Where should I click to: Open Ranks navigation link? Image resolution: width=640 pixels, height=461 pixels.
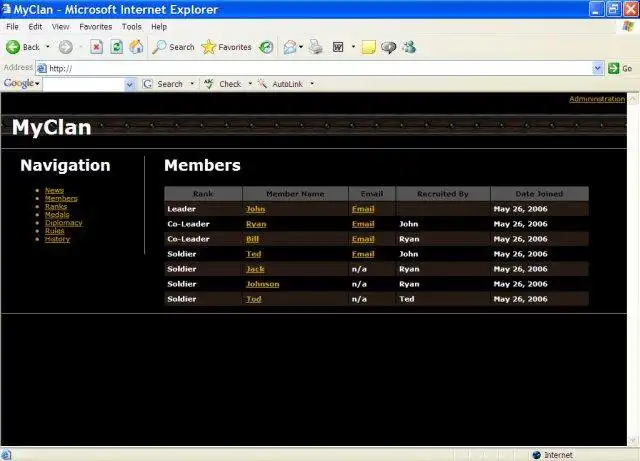[56, 207]
